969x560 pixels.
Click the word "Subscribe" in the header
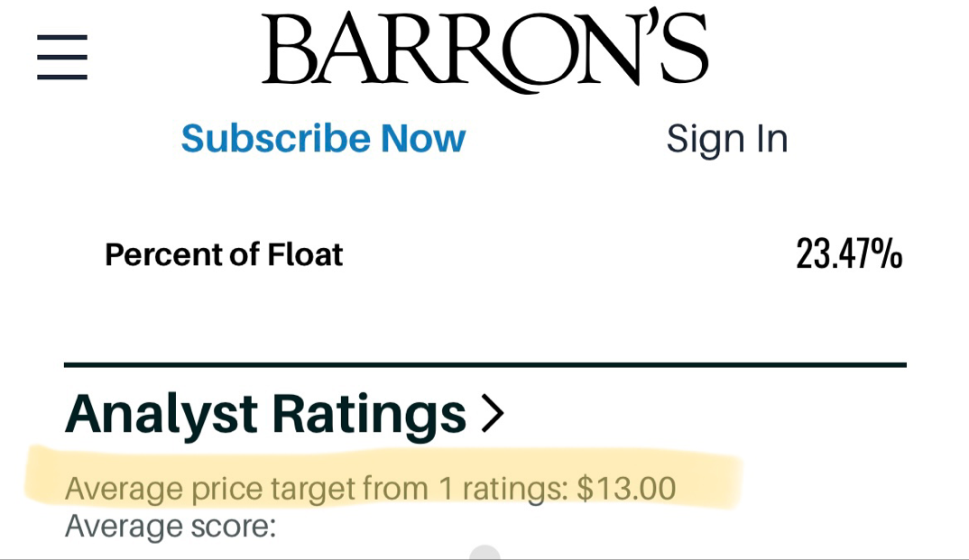click(276, 139)
